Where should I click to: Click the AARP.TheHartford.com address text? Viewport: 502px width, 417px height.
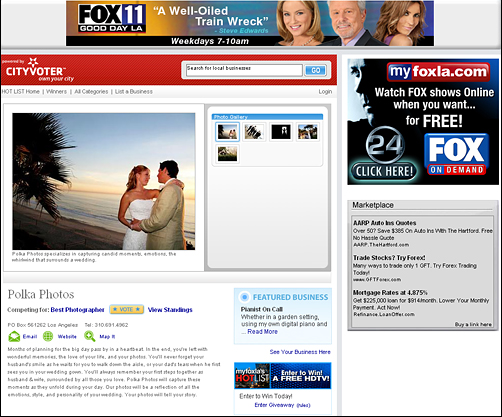(381, 245)
